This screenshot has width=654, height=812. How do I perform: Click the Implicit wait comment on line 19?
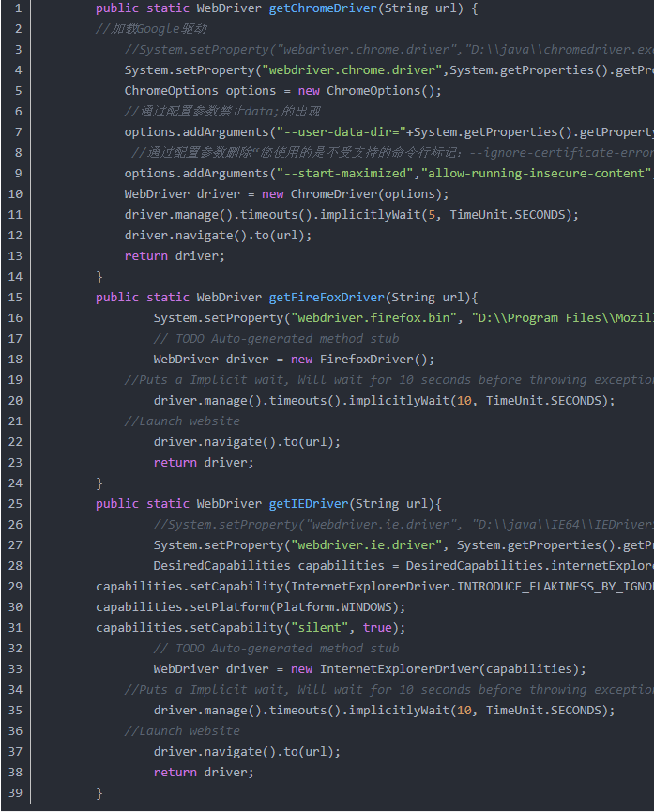tap(388, 379)
